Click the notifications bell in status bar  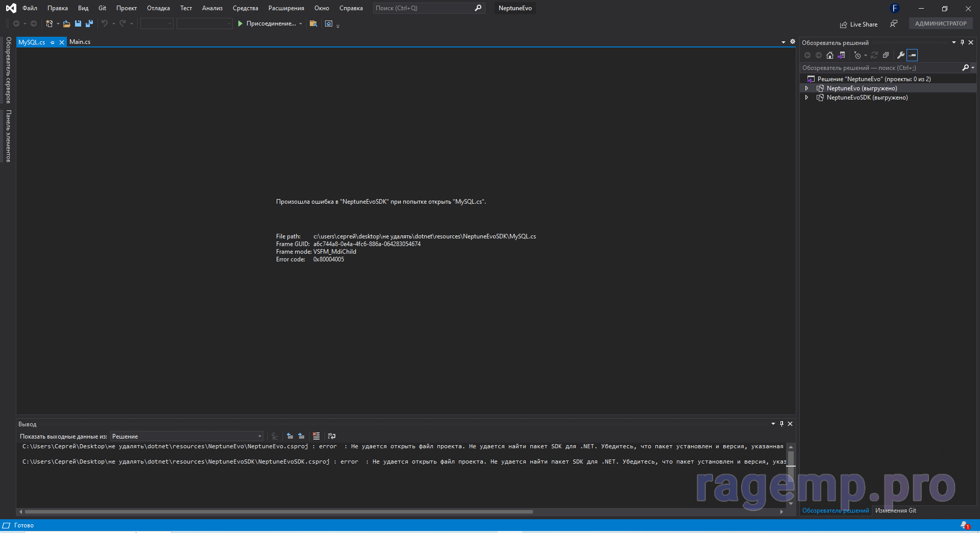[965, 525]
